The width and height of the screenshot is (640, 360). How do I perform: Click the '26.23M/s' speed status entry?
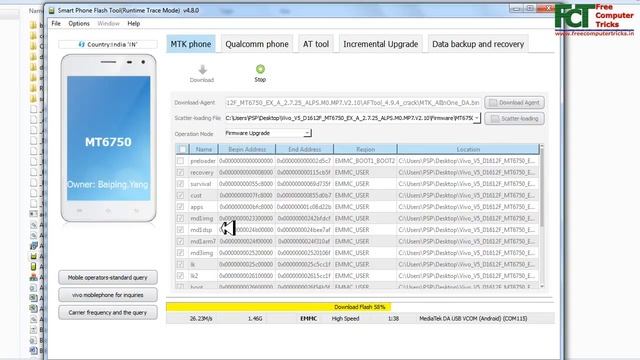tap(201, 318)
